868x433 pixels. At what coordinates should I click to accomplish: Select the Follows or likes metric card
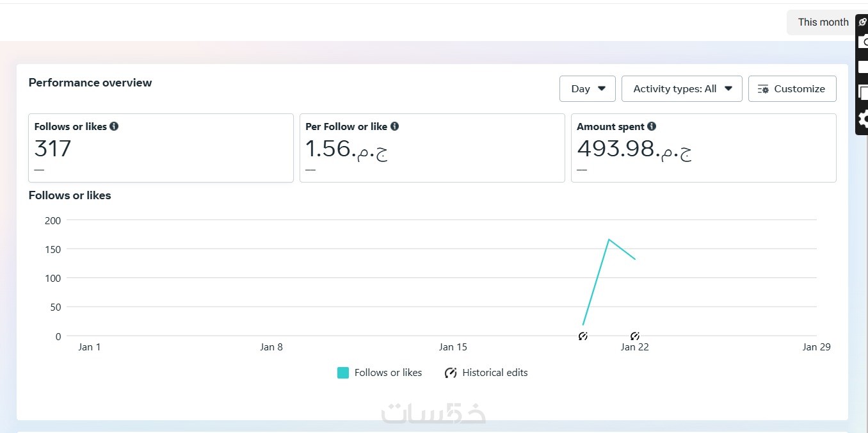coord(161,148)
